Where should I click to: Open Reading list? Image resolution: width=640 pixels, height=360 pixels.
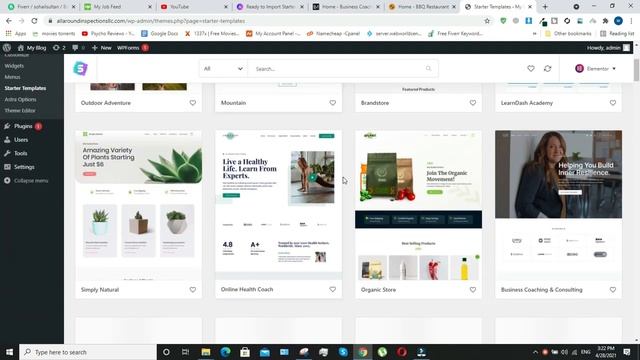617,33
